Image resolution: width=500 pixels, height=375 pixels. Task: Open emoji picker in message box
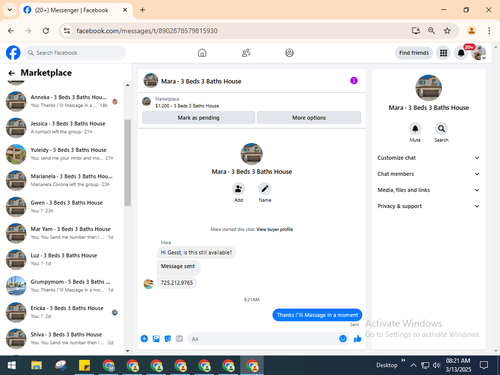pyautogui.click(x=343, y=339)
